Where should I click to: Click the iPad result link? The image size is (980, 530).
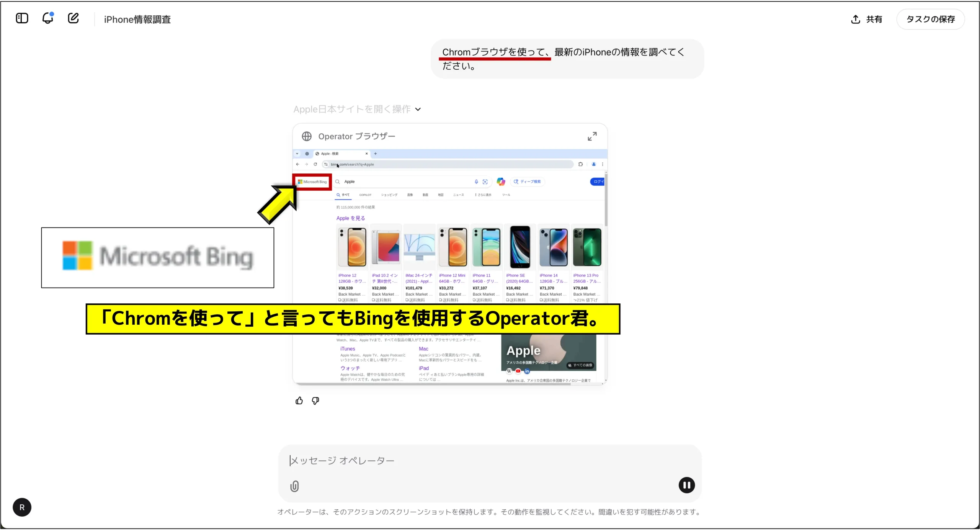(x=423, y=368)
